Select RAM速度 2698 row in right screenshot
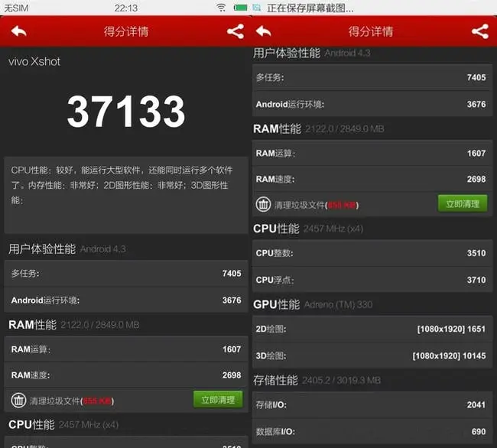Viewport: 497px width, 448px height. click(372, 179)
